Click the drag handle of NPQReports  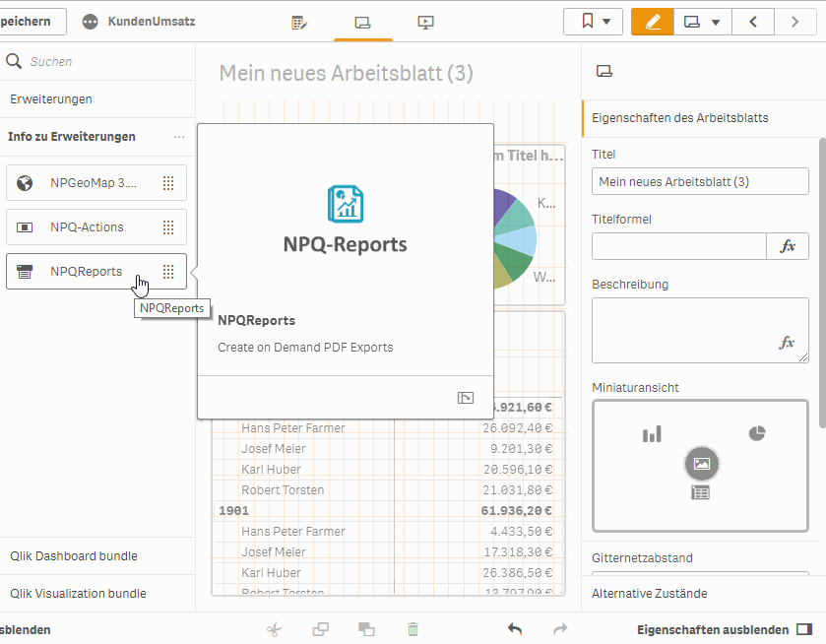pyautogui.click(x=168, y=272)
